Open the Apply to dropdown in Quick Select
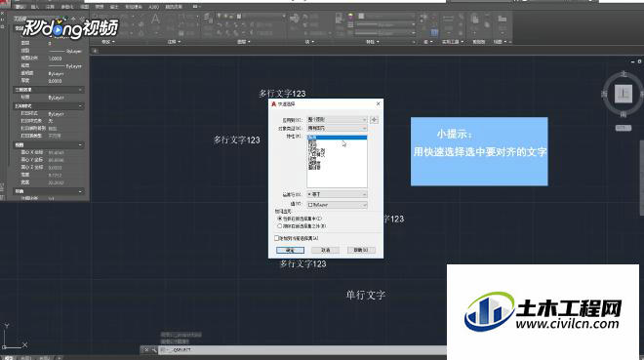The width and height of the screenshot is (644, 360). [x=337, y=119]
